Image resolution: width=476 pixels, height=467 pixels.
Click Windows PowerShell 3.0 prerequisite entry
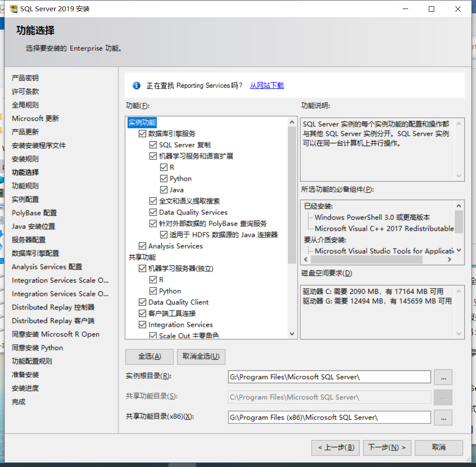pos(372,218)
